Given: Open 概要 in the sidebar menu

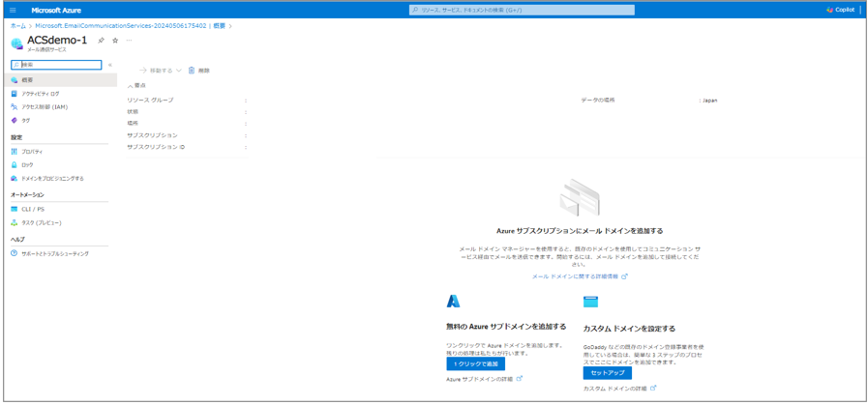Looking at the screenshot, I should (x=60, y=80).
